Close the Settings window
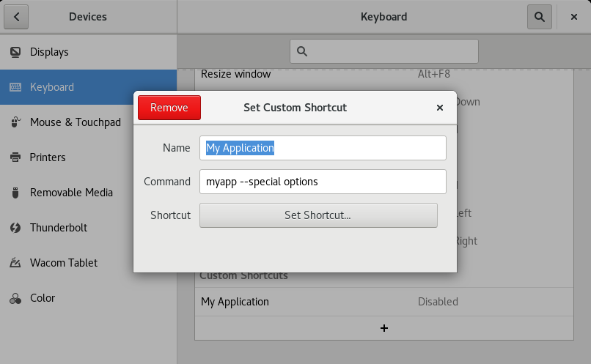Image resolution: width=591 pixels, height=364 pixels. (x=573, y=16)
